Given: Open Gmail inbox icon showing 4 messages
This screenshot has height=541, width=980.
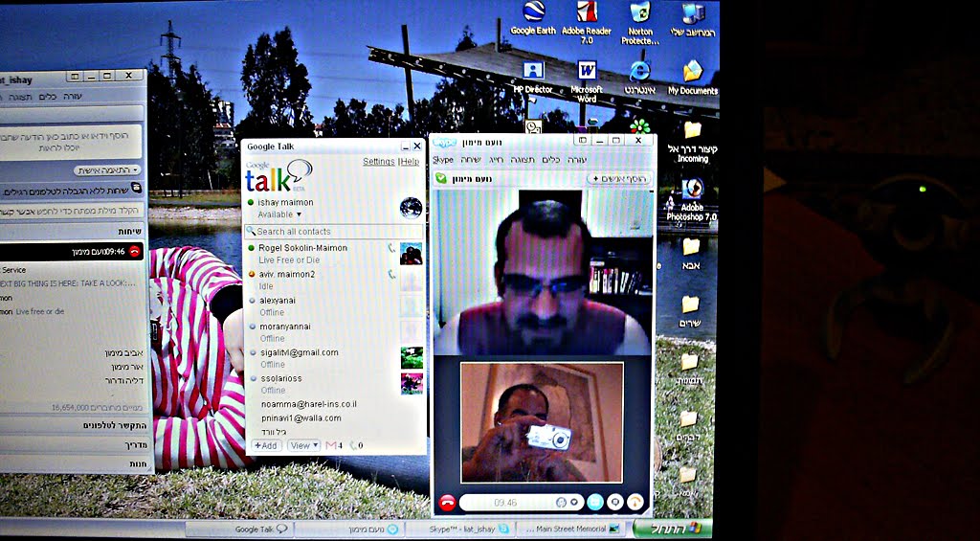Looking at the screenshot, I should pyautogui.click(x=334, y=445).
